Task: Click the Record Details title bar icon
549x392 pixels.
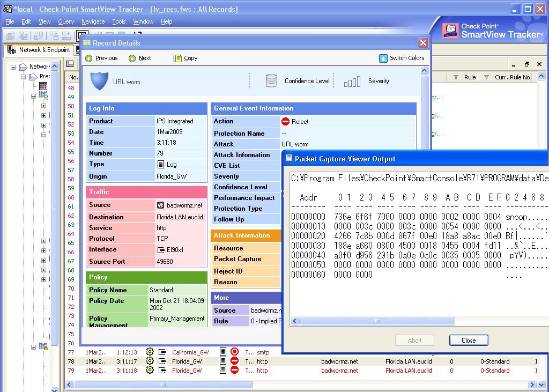Action: [86, 43]
